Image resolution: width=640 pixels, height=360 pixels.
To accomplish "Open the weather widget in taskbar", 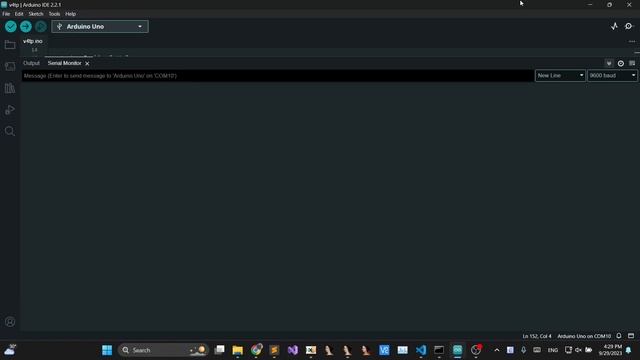I will (10, 350).
